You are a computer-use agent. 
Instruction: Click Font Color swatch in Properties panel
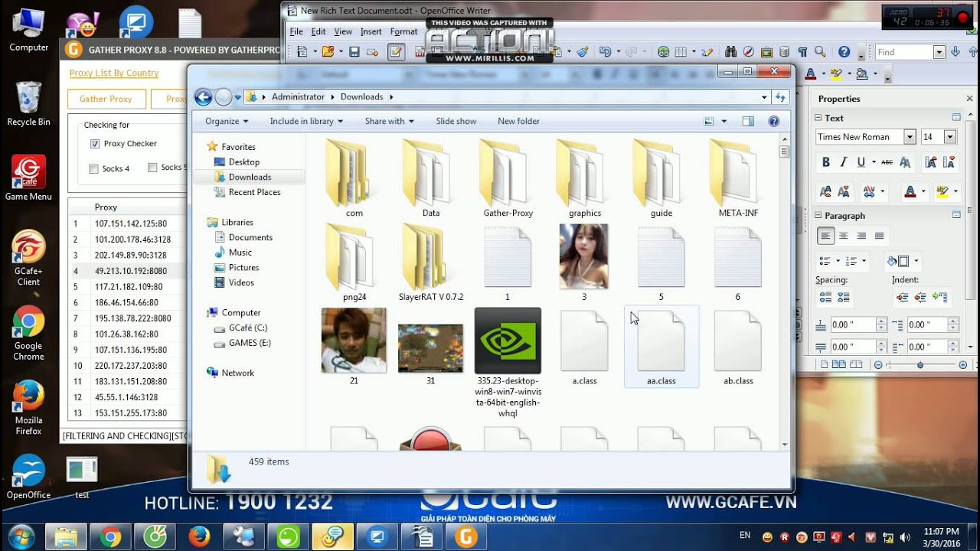[x=910, y=191]
